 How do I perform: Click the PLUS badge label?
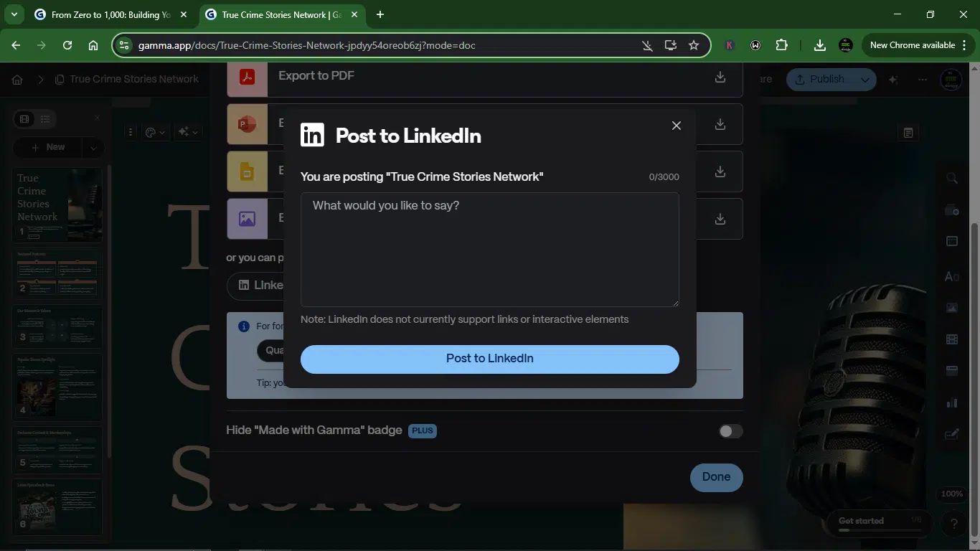423,430
